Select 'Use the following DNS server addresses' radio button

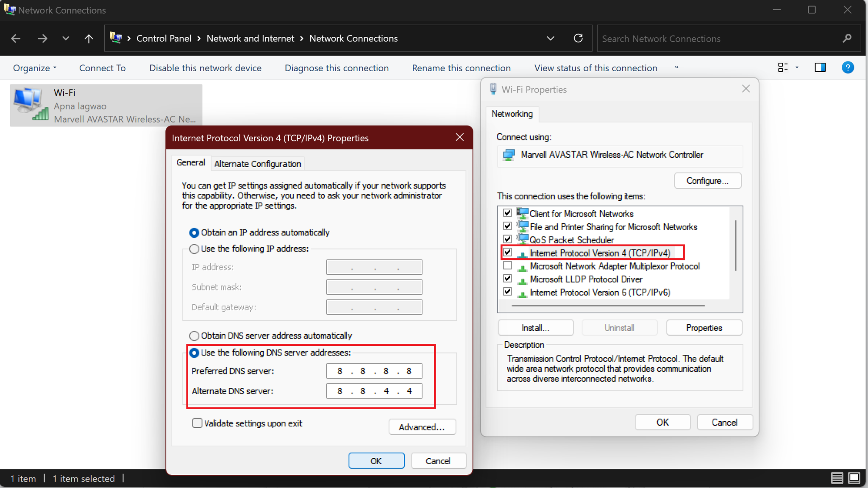[x=194, y=352]
